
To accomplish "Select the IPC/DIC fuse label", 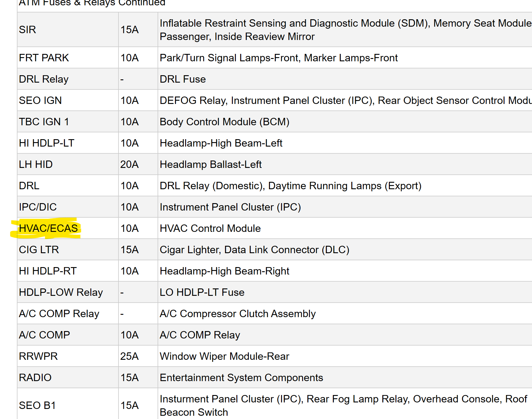I will tap(38, 207).
